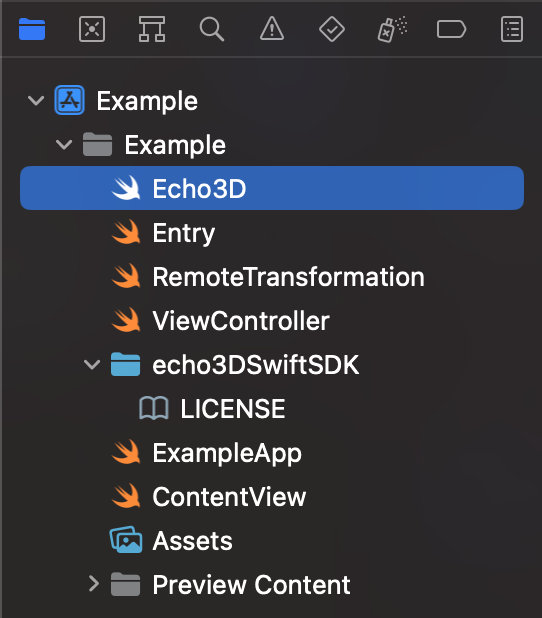Open the Source Control navigator
This screenshot has height=618, width=542.
click(92, 29)
